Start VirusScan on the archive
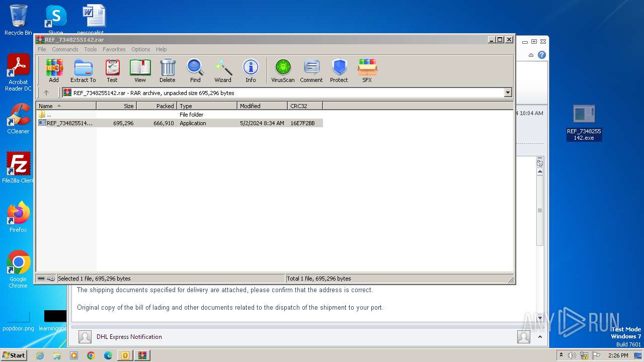The width and height of the screenshot is (644, 362). pyautogui.click(x=283, y=71)
